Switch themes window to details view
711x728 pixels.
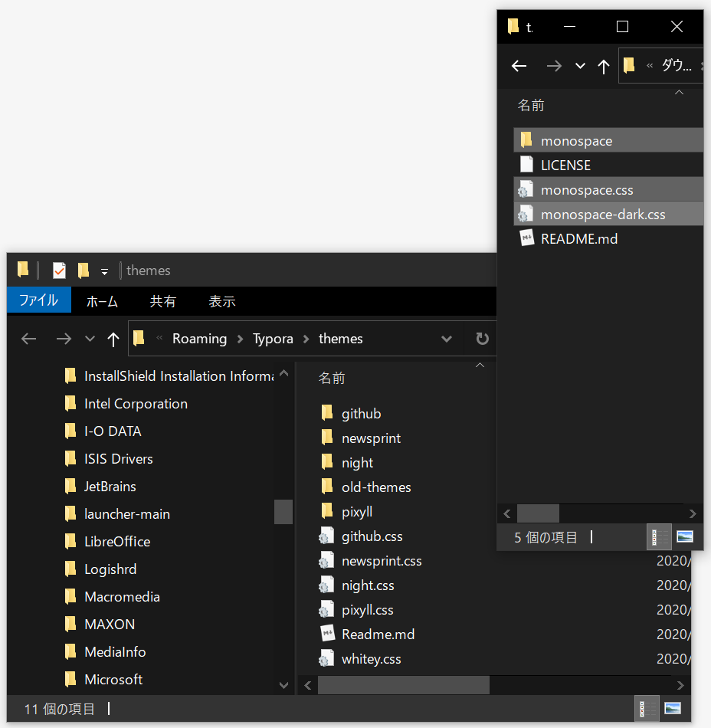click(647, 709)
